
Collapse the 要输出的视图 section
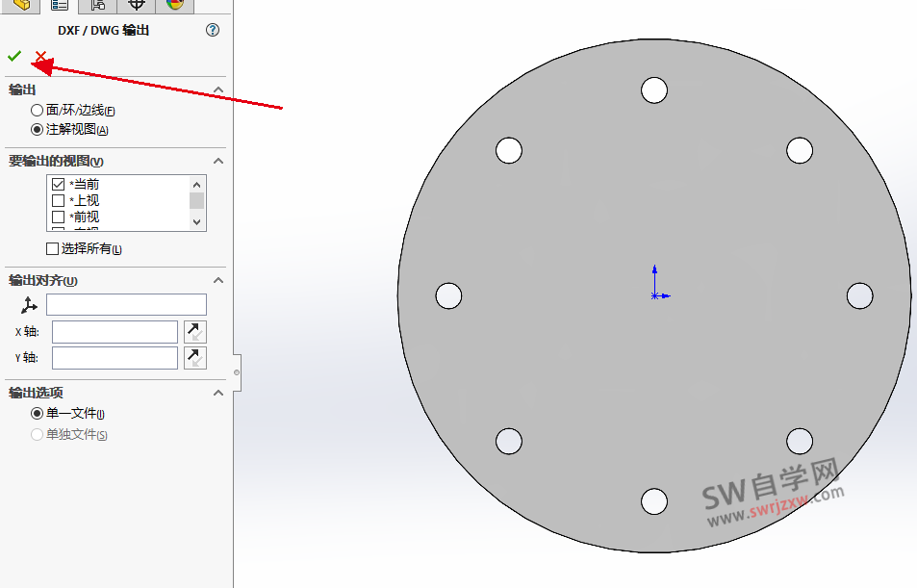(218, 161)
